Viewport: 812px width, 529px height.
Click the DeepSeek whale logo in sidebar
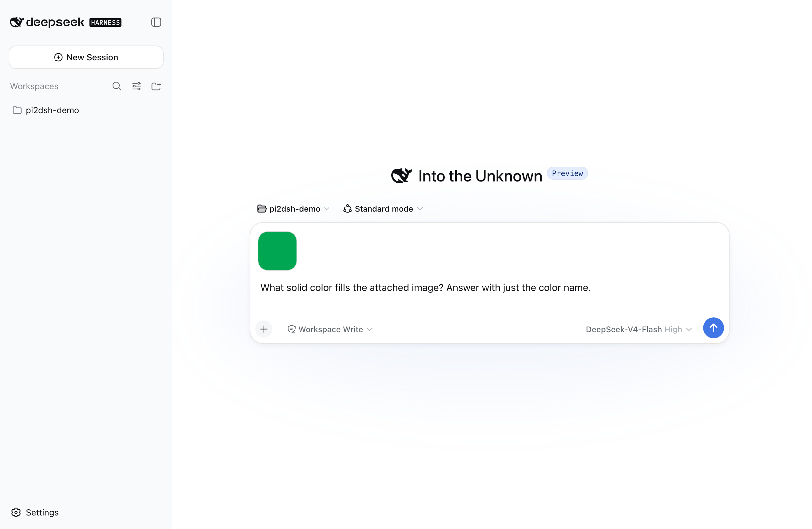[17, 22]
